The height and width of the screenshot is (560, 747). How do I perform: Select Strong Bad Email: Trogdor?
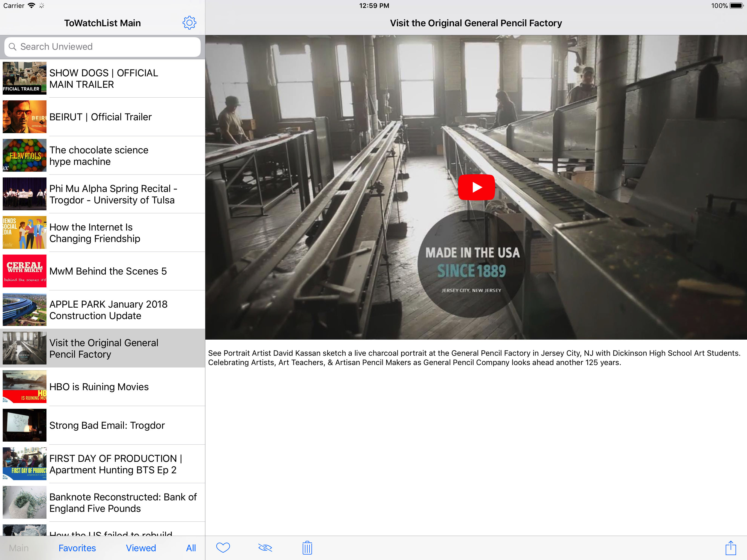coord(102,425)
